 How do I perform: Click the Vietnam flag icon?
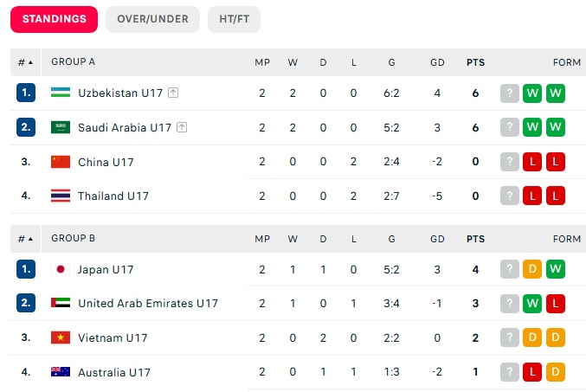(60, 338)
